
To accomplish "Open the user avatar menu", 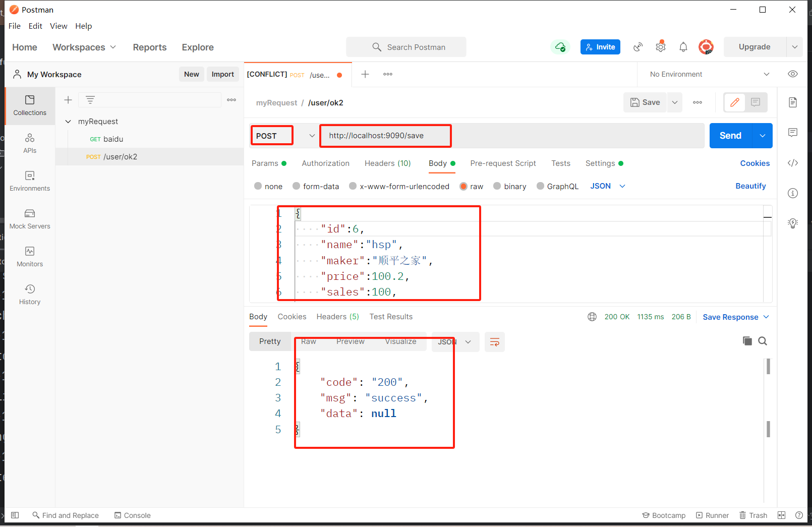I will click(x=706, y=47).
